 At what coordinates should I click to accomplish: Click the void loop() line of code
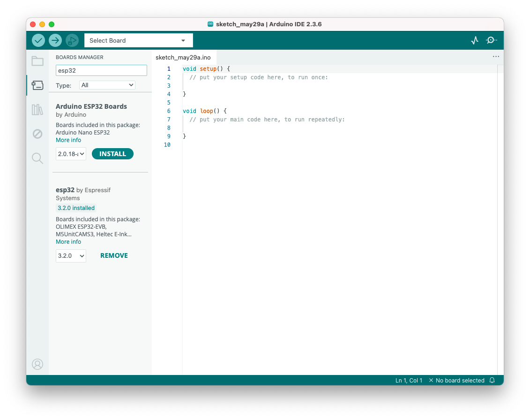(204, 111)
